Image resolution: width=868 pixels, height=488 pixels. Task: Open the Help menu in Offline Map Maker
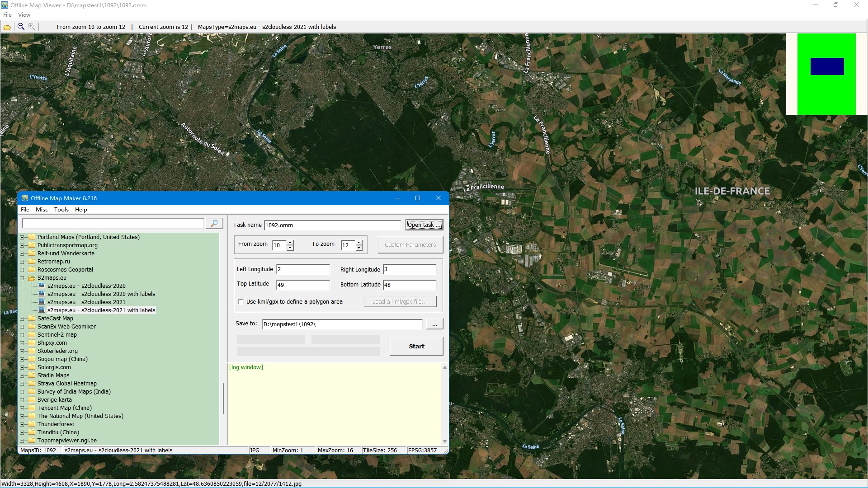[x=81, y=210]
